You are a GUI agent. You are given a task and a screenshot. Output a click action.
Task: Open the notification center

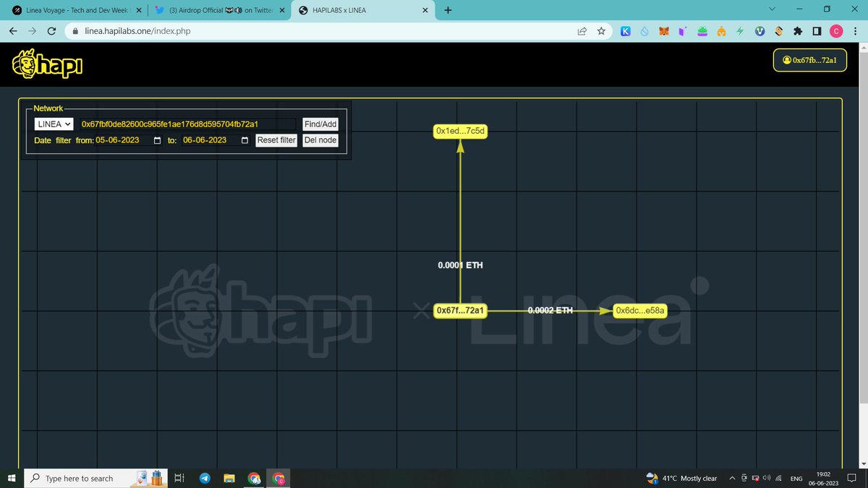pos(852,478)
